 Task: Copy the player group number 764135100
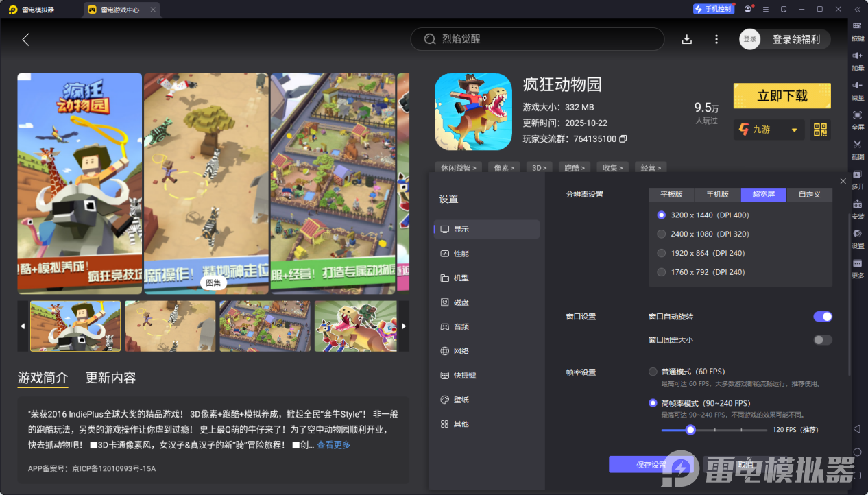point(623,139)
